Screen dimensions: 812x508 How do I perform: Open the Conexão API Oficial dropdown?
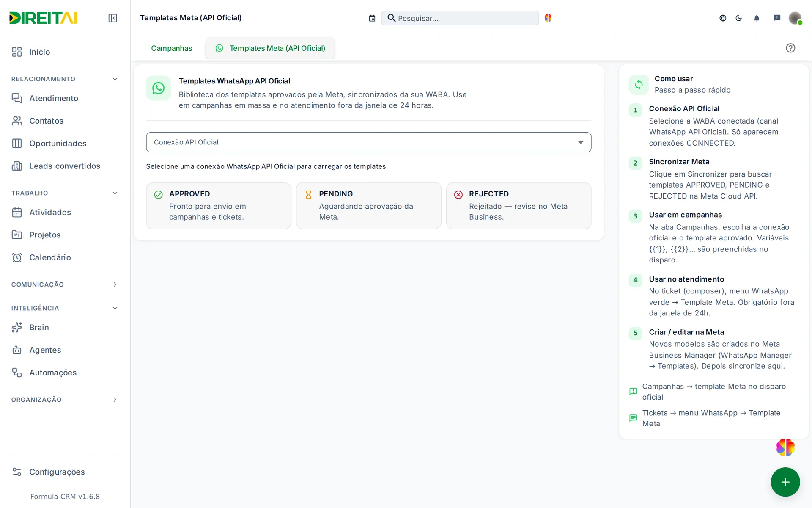(368, 142)
